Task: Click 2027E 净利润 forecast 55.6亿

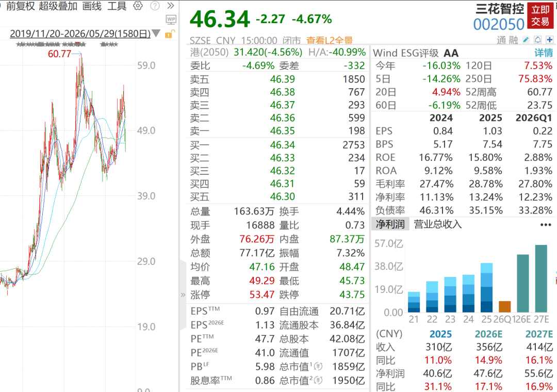Action: click(x=538, y=373)
